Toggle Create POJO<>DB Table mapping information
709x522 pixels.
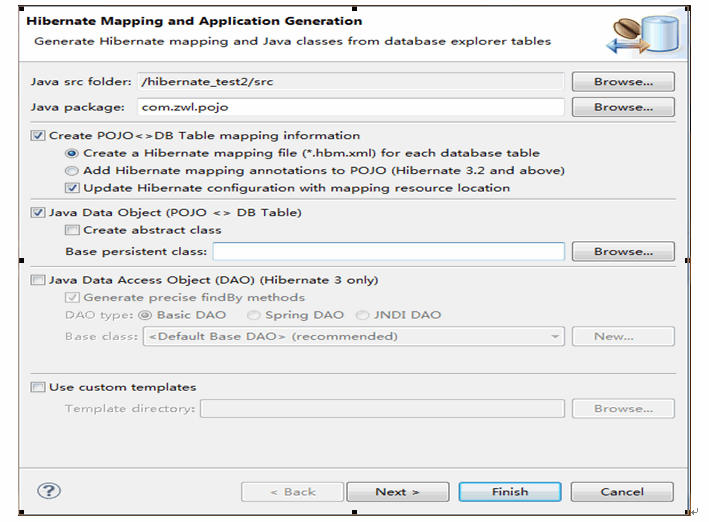(x=38, y=136)
